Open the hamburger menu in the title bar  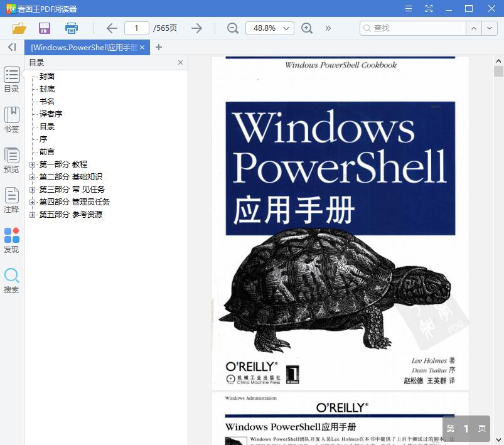(409, 9)
